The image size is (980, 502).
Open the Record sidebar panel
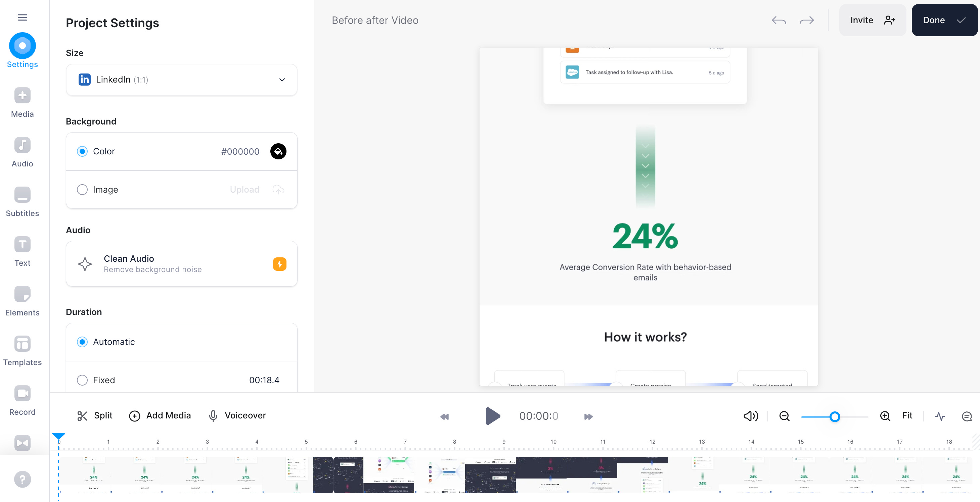23,401
